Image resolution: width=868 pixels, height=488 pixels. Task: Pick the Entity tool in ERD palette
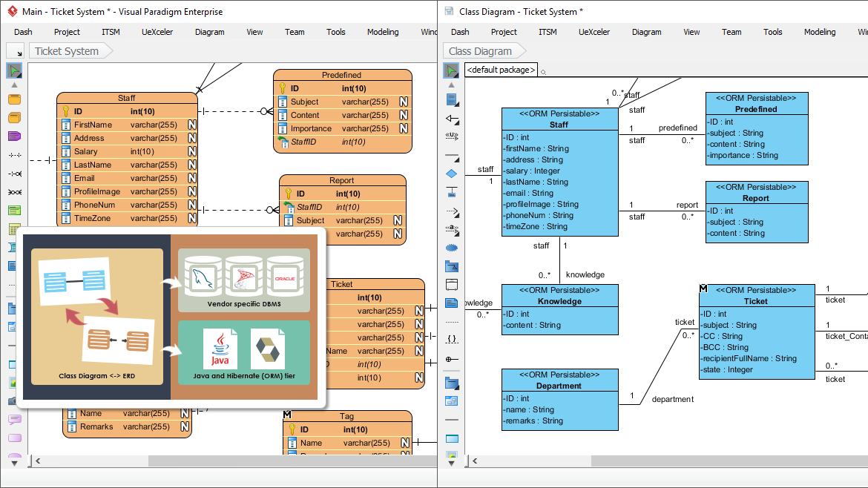tap(14, 99)
